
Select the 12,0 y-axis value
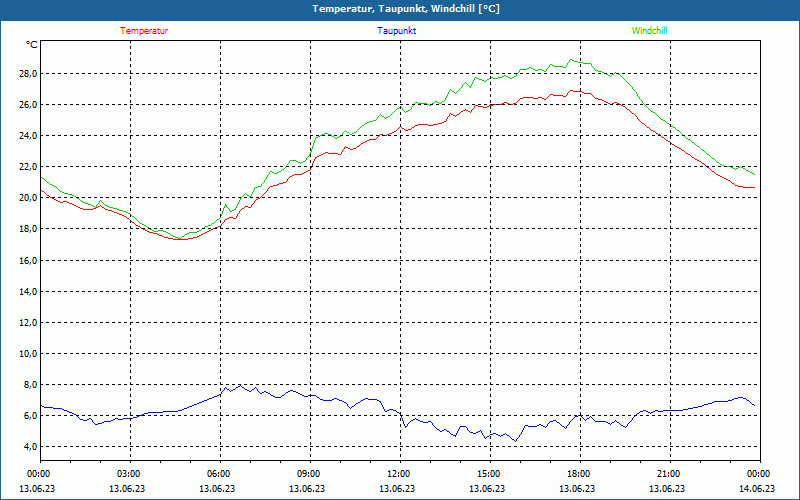[28, 322]
